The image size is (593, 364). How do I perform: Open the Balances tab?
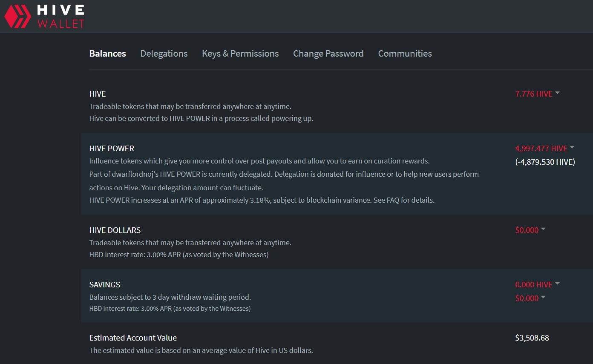107,54
